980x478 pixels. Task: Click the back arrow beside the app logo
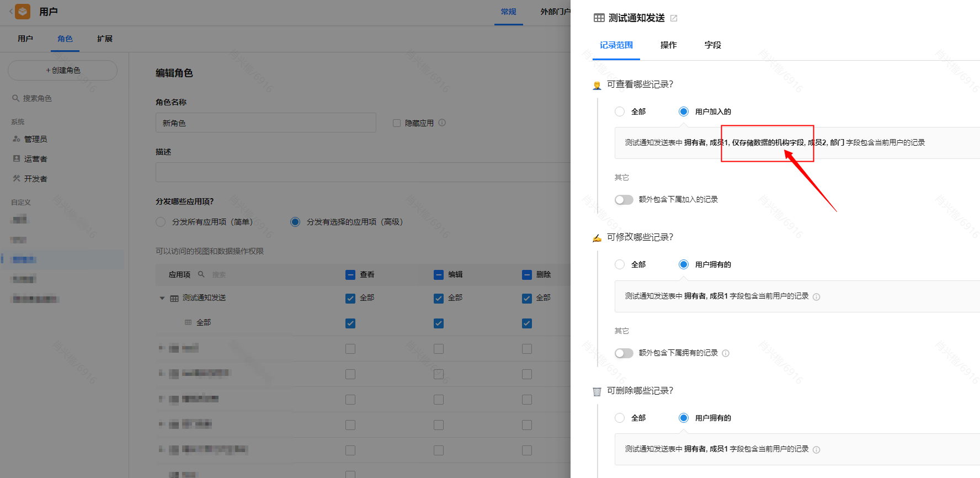(10, 12)
